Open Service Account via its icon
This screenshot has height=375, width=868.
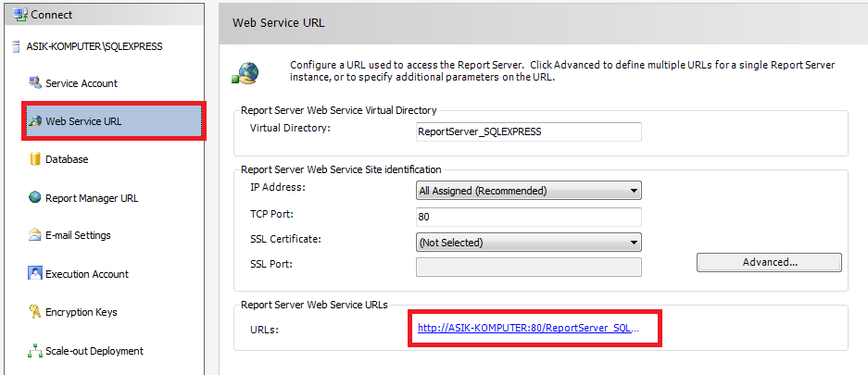point(35,83)
